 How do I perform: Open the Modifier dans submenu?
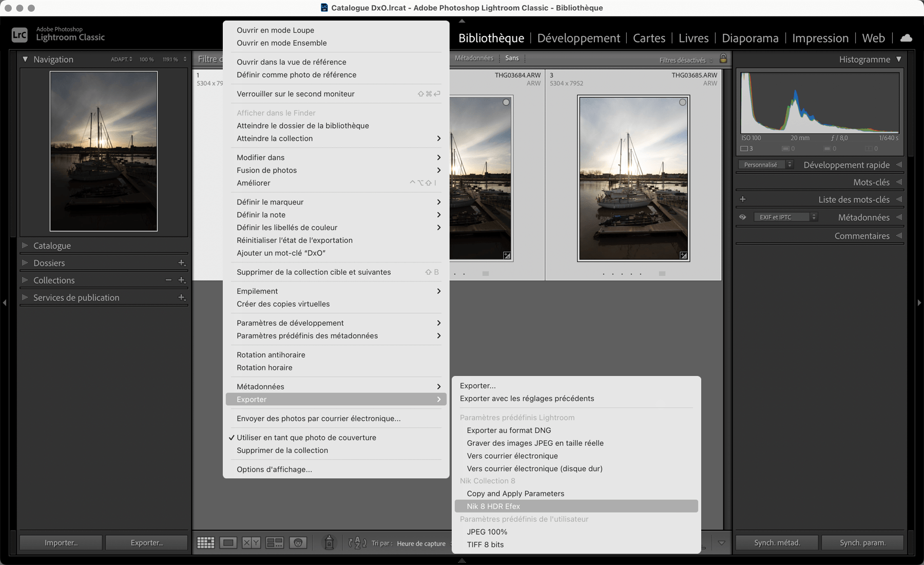[x=336, y=158]
